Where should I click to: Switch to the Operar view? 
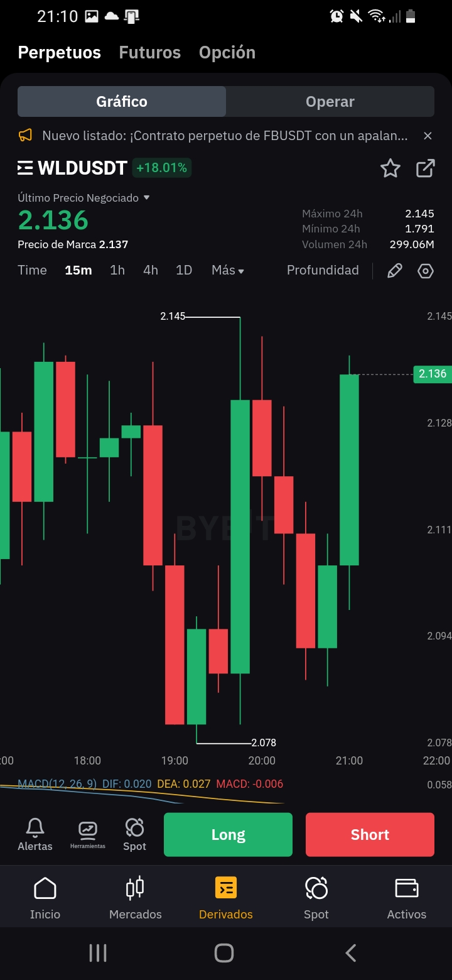tap(330, 102)
